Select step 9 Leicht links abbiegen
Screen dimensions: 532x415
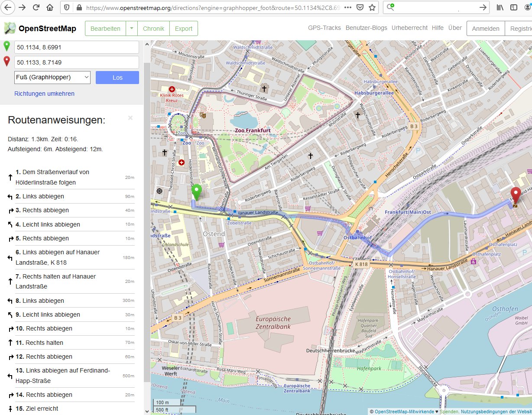click(72, 314)
